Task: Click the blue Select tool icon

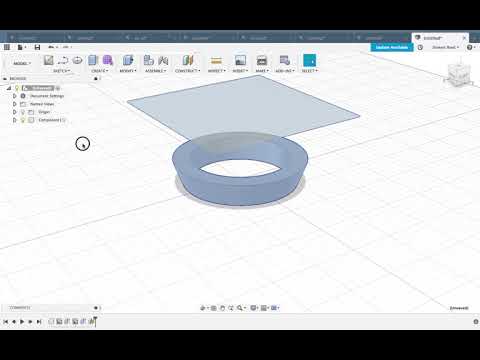Action: (310, 61)
